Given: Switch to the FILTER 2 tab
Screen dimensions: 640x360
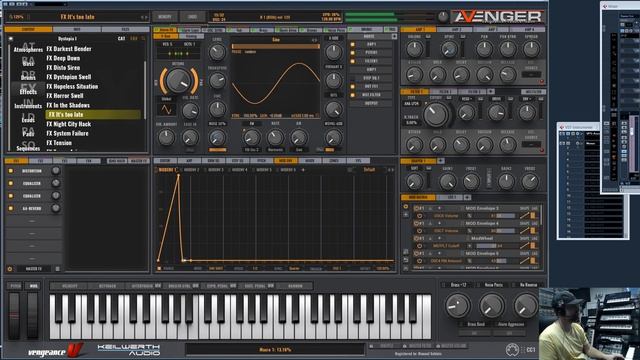Looking at the screenshot, I should (444, 91).
